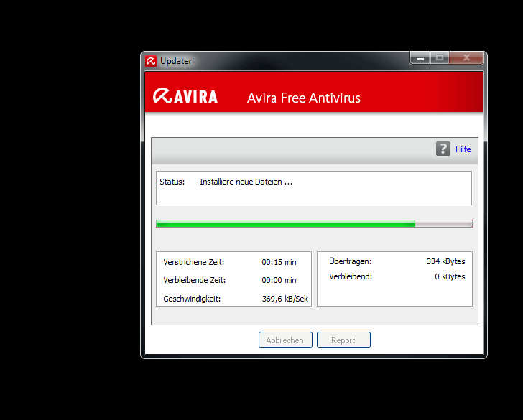Click the 'Avira Free Antivirus' banner title
Screen dimensions: 523x420
click(x=303, y=98)
